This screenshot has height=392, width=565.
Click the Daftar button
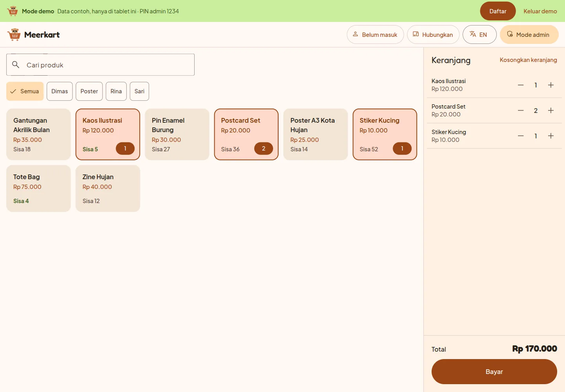[x=498, y=11]
